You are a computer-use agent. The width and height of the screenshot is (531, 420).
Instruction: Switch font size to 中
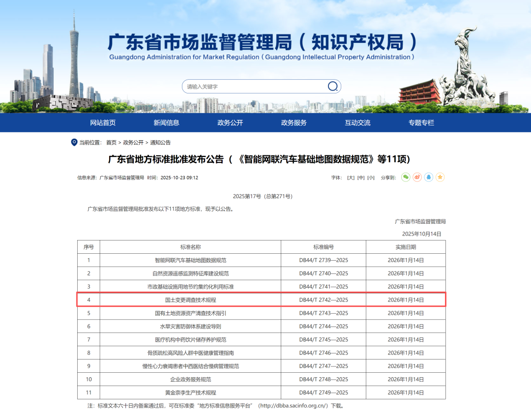pyautogui.click(x=360, y=177)
